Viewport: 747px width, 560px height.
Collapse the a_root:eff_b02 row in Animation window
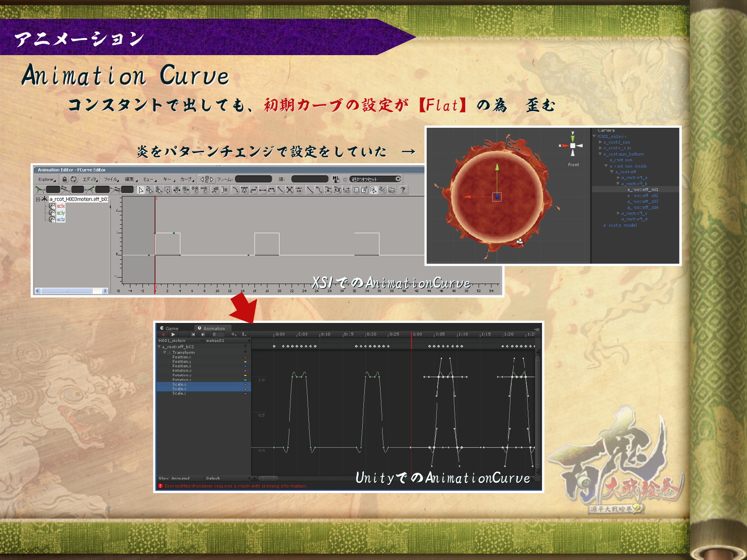click(x=159, y=346)
